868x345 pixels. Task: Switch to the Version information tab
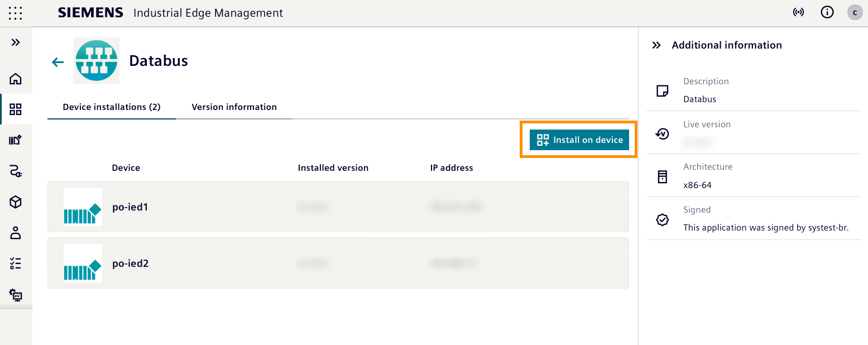pyautogui.click(x=234, y=107)
